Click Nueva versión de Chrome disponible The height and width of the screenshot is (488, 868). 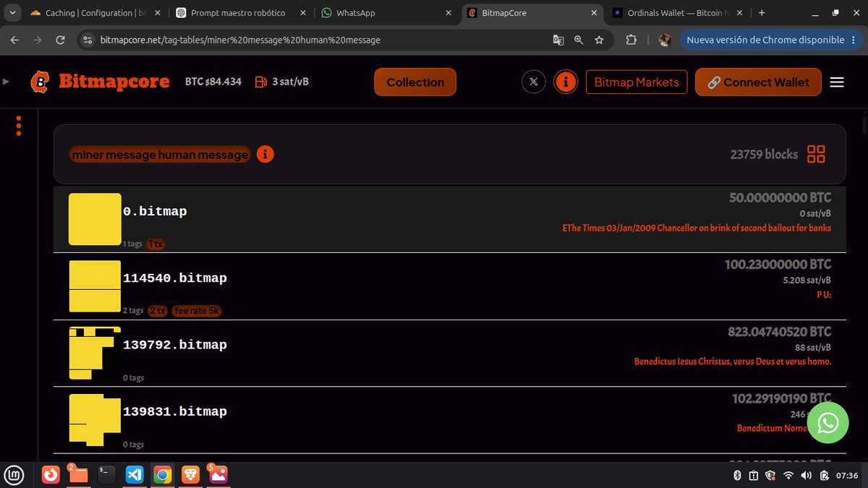[x=770, y=40]
